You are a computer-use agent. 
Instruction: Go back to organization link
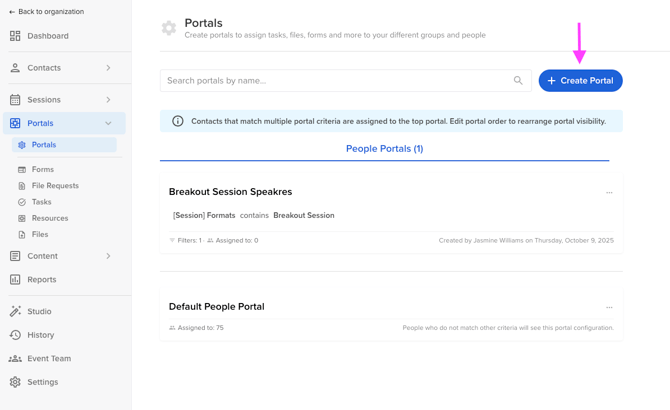46,12
